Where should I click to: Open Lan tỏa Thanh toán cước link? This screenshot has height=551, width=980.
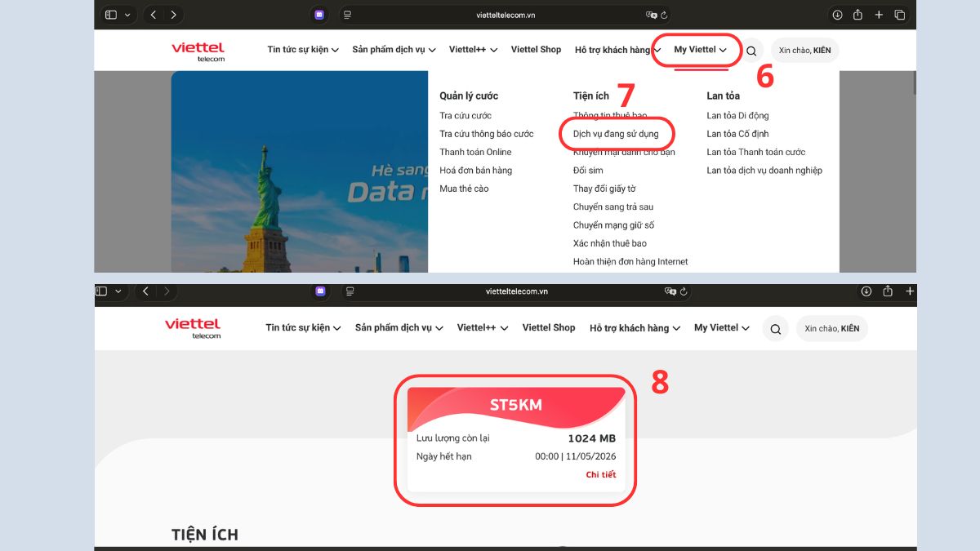click(756, 152)
